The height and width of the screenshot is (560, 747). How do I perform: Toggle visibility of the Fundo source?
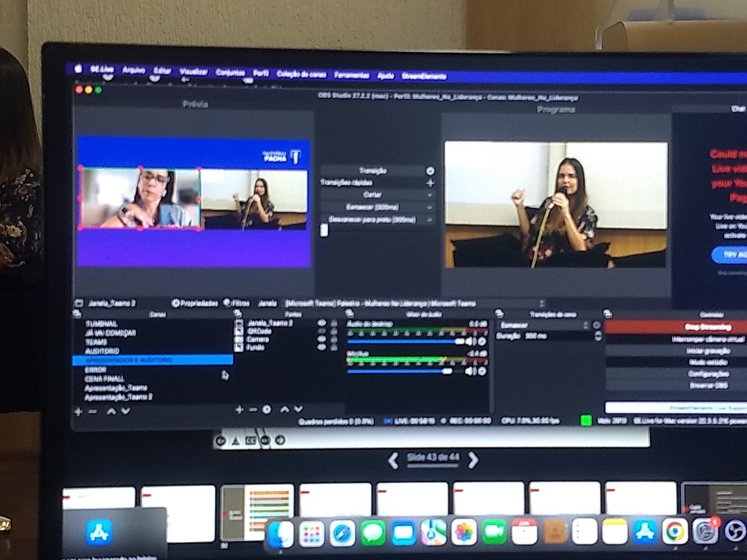322,348
